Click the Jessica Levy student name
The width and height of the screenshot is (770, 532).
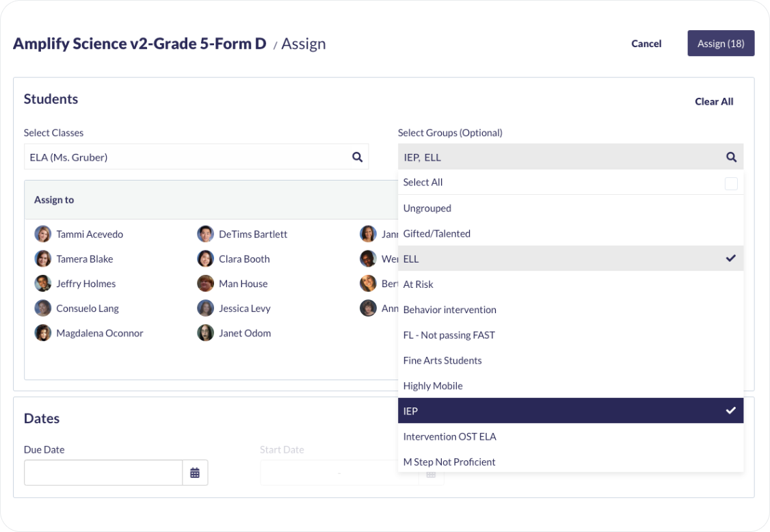click(x=245, y=308)
